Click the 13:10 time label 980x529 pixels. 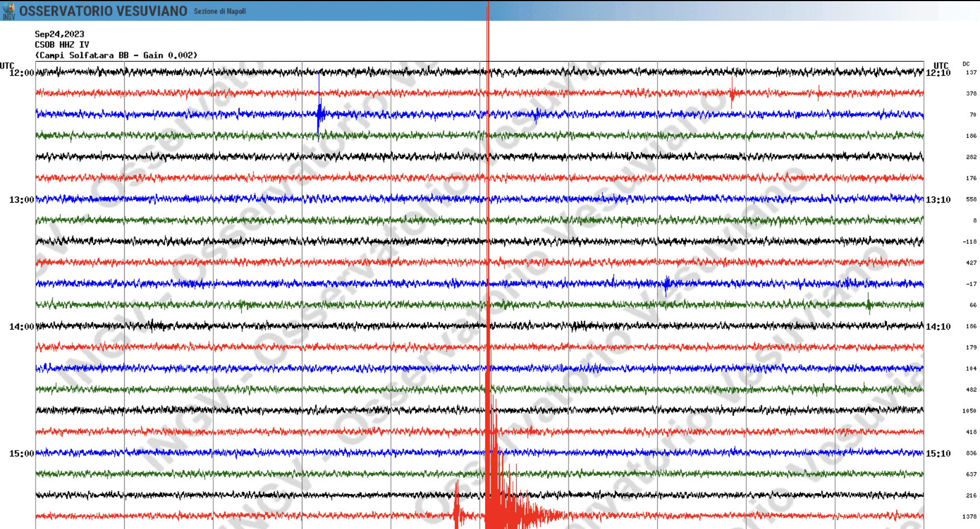click(x=938, y=200)
